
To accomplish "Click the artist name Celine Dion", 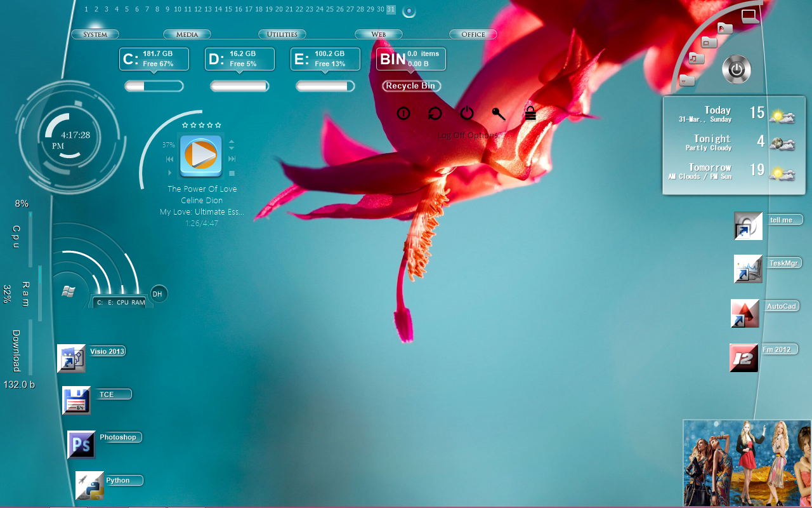I will click(202, 201).
